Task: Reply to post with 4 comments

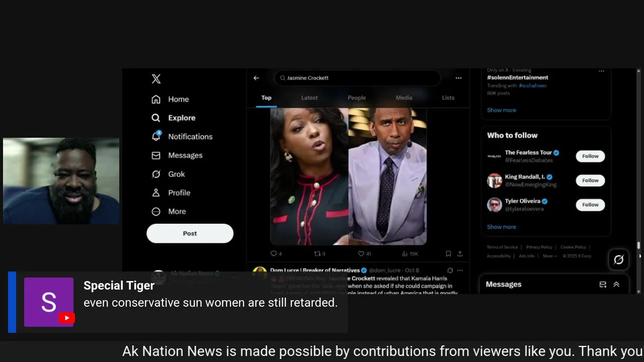Action: pos(276,254)
